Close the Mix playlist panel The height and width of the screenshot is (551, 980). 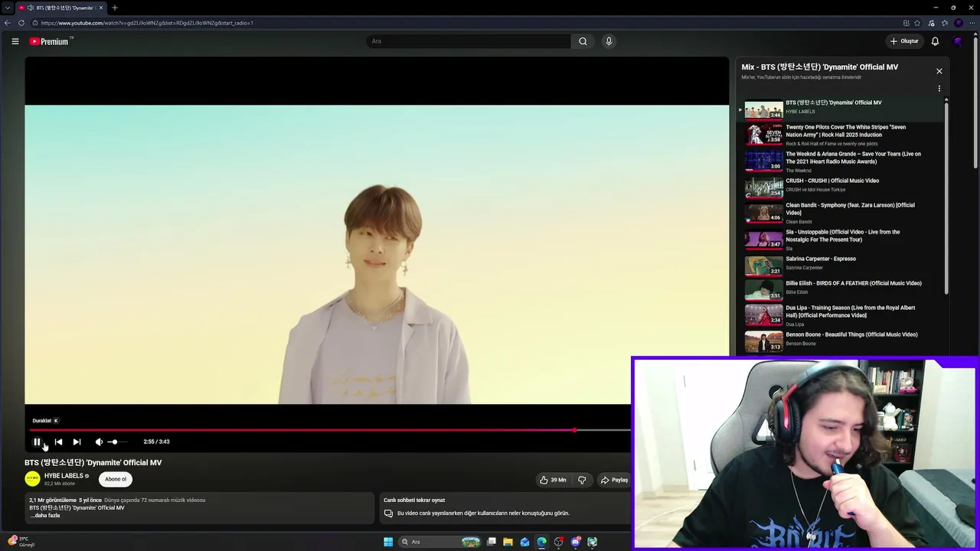point(939,71)
